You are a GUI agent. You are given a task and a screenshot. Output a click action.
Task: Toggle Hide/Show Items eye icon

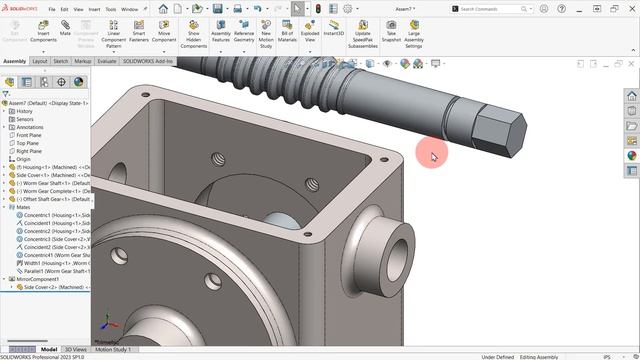click(387, 64)
